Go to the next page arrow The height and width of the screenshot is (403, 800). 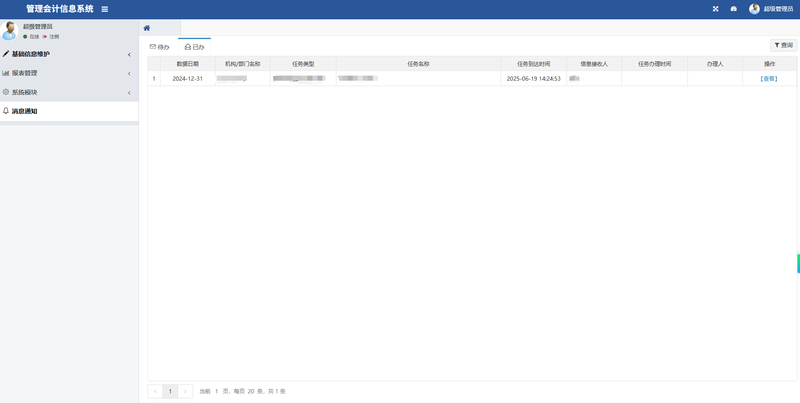coord(185,391)
